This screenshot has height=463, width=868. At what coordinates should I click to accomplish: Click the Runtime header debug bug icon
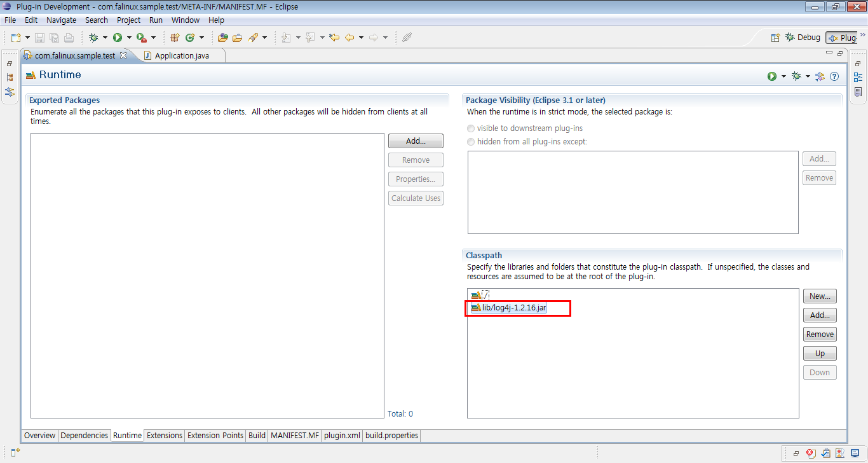click(x=796, y=76)
